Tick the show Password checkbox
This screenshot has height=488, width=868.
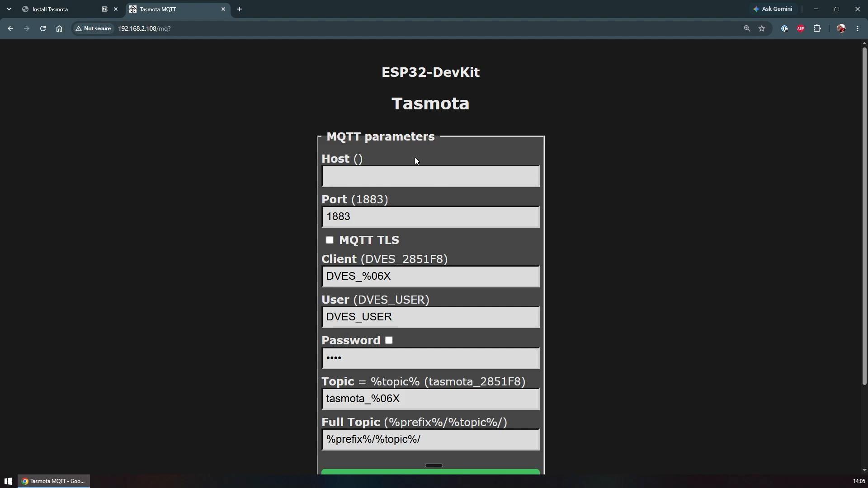click(x=389, y=340)
